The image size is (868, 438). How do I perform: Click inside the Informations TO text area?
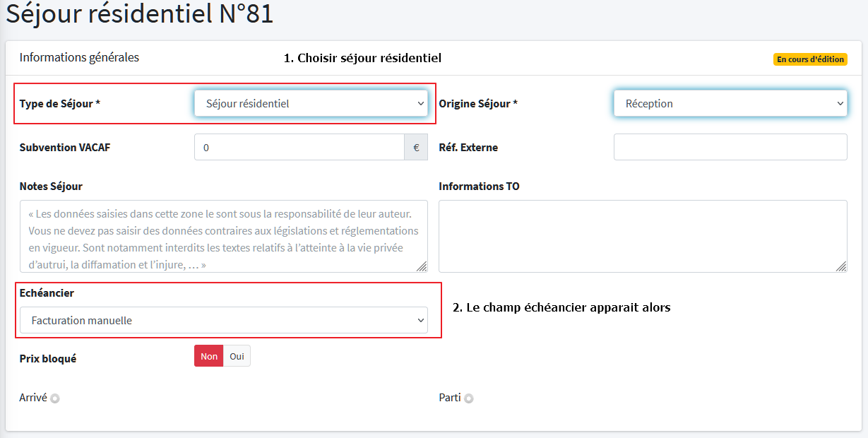point(643,237)
